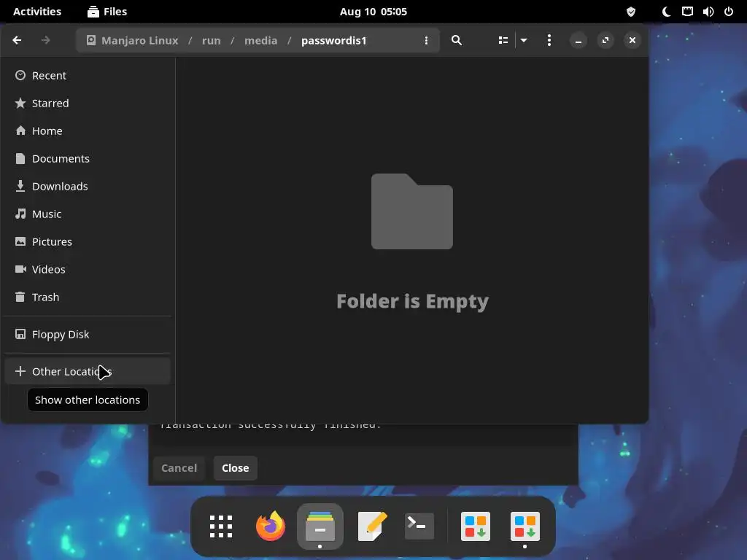
Task: Close the Files window
Action: pos(632,41)
